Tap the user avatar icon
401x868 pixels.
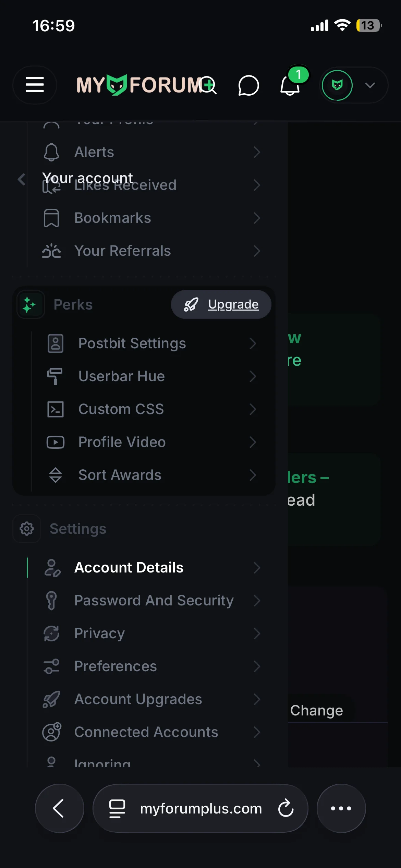pyautogui.click(x=337, y=85)
